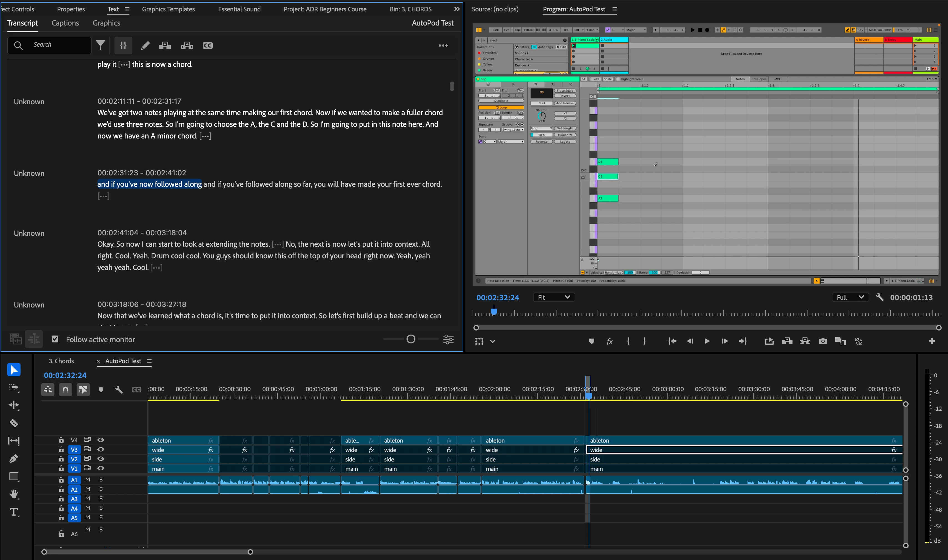
Task: Select the Track Select Forward tool
Action: [x=14, y=388]
